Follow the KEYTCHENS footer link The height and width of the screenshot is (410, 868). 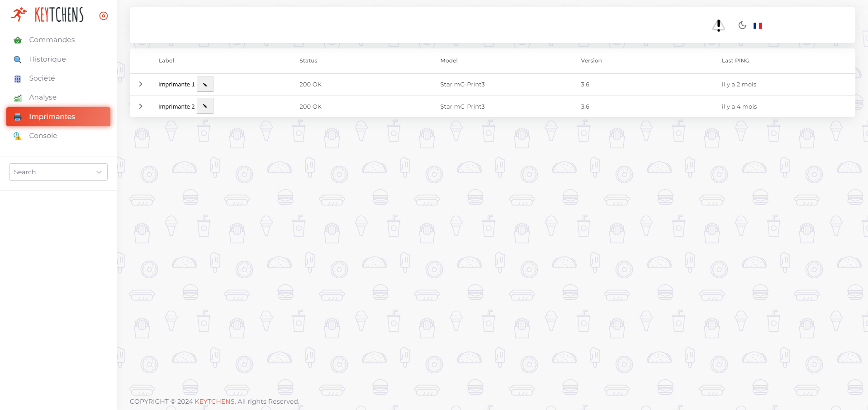point(214,401)
